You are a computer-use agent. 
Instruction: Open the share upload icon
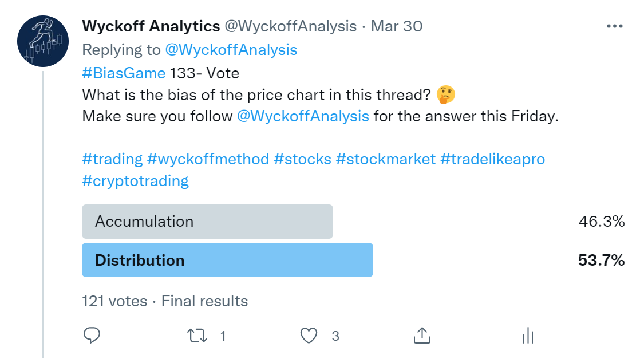(422, 335)
